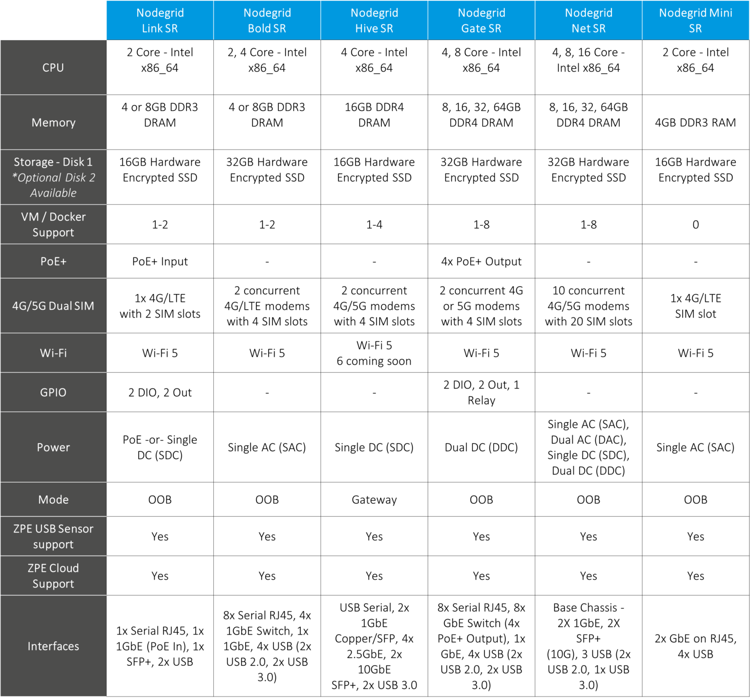Select the VM / Docker Support row

click(x=53, y=224)
